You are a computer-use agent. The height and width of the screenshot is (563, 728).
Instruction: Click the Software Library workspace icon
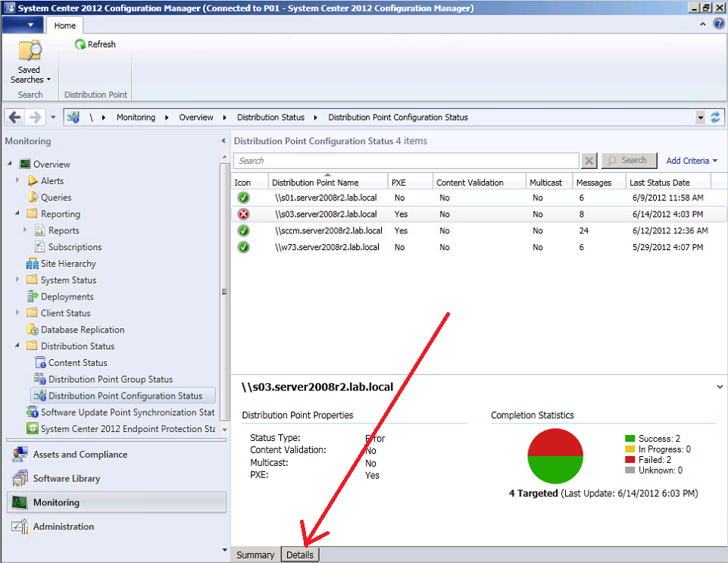pos(20,478)
